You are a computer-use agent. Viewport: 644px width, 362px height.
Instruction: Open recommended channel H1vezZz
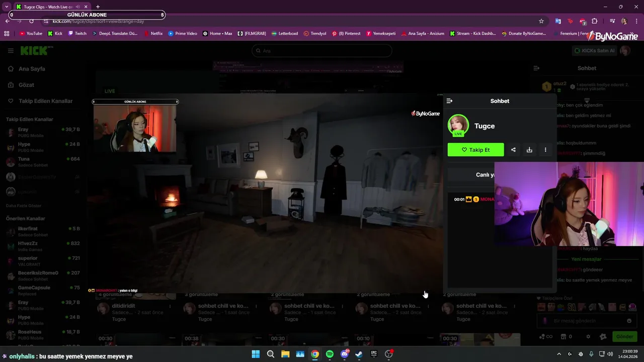point(43,246)
